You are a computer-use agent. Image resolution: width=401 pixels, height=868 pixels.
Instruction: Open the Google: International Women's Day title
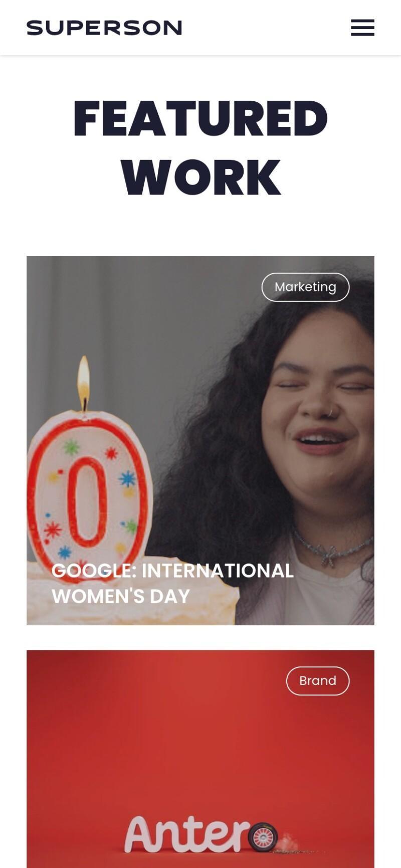172,583
